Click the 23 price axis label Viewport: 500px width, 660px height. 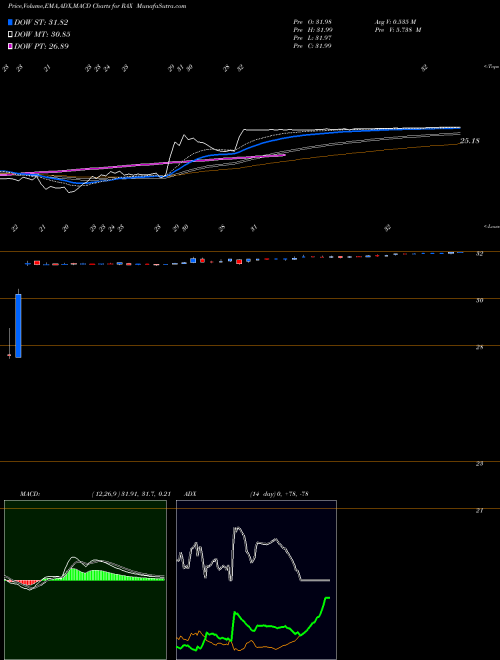pos(479,464)
